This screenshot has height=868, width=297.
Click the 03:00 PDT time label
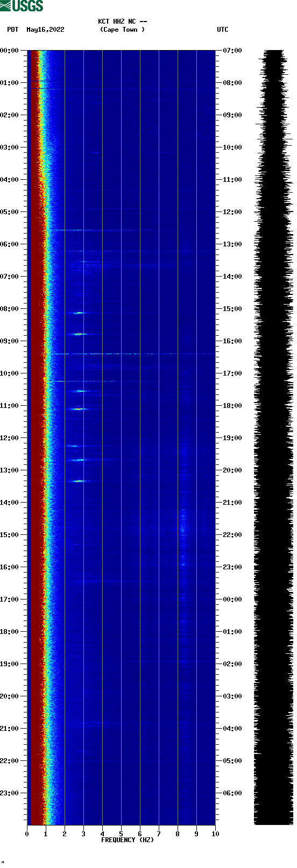coord(10,147)
